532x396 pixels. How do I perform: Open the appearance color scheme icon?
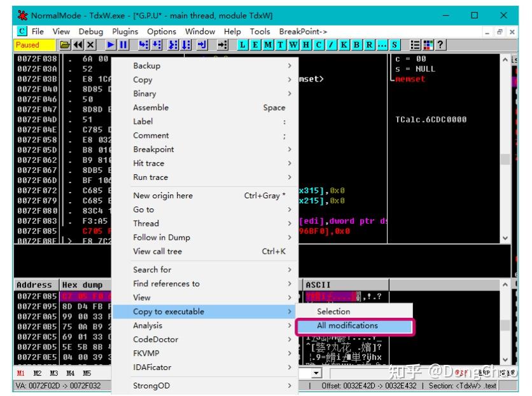click(427, 45)
